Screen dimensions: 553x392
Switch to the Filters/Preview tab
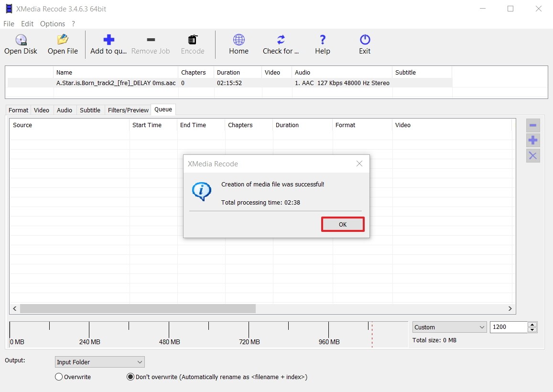(x=128, y=109)
